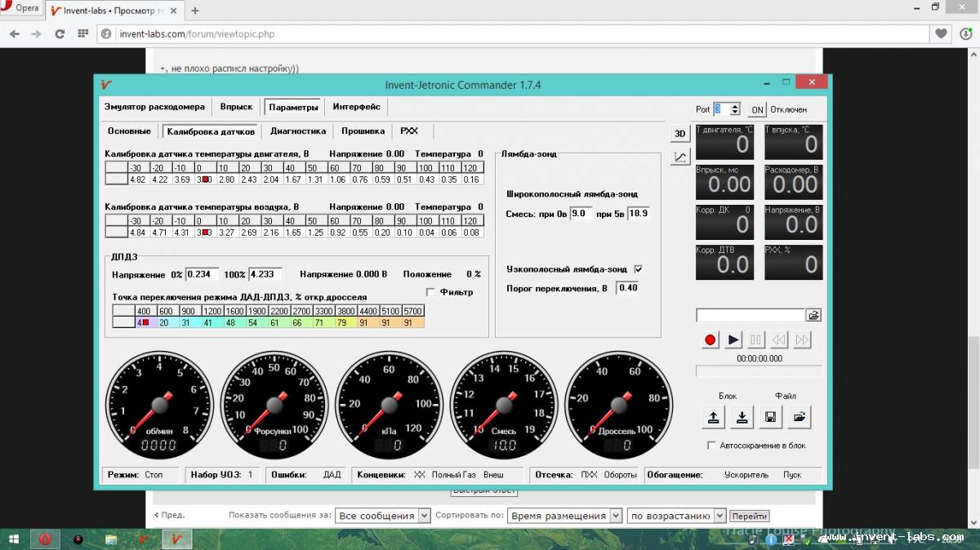Open the Эмулятор расходомера tab
Image resolution: width=980 pixels, height=550 pixels.
click(x=154, y=107)
